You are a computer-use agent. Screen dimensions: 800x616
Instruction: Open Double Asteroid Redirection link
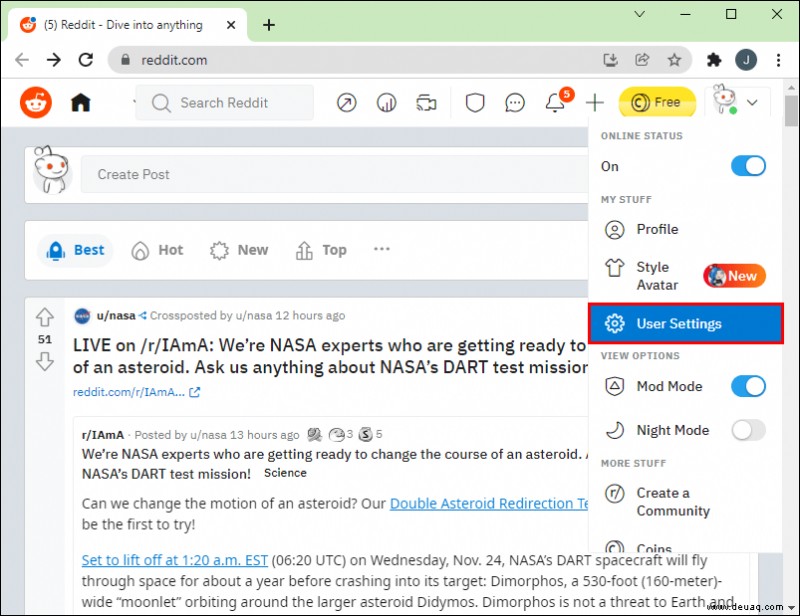[x=489, y=504]
